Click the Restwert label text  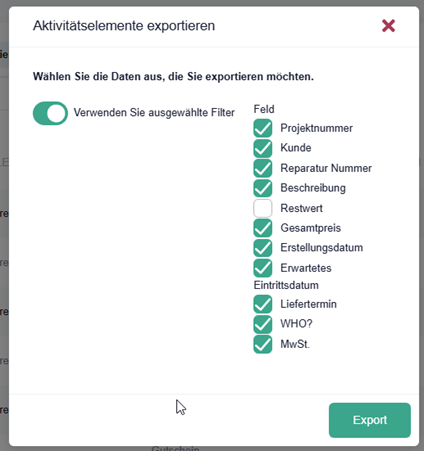click(301, 208)
